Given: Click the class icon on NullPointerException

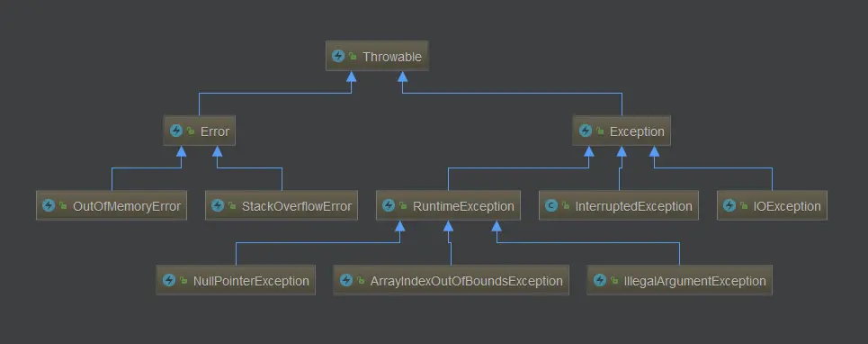Looking at the screenshot, I should 169,280.
